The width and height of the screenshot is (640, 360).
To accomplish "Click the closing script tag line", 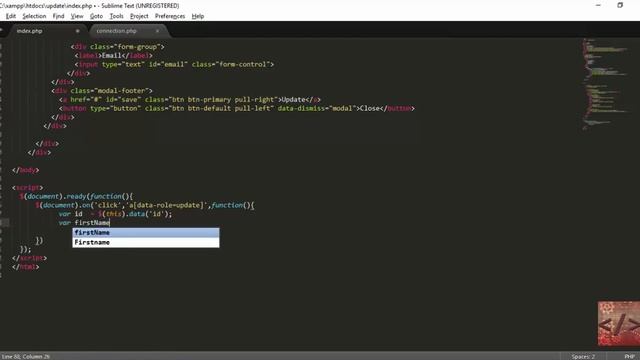I will point(29,258).
